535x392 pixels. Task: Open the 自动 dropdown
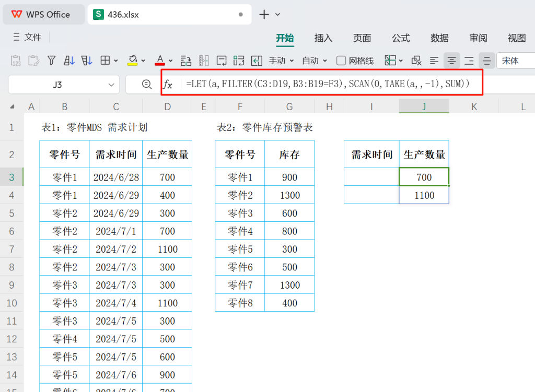pyautogui.click(x=314, y=61)
